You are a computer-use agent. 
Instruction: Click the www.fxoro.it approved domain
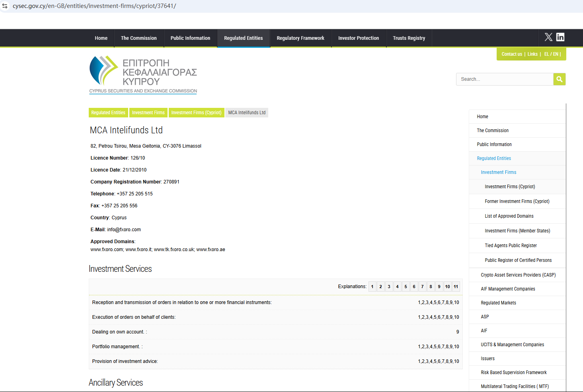pos(138,250)
